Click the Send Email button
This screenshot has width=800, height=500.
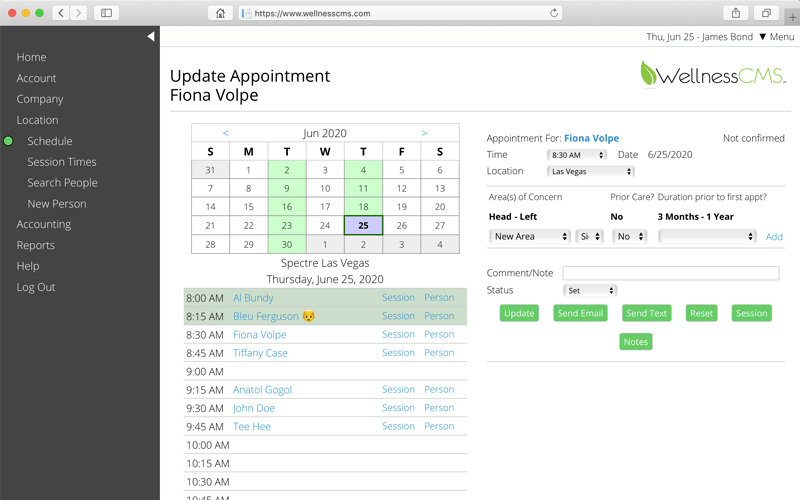pos(580,313)
